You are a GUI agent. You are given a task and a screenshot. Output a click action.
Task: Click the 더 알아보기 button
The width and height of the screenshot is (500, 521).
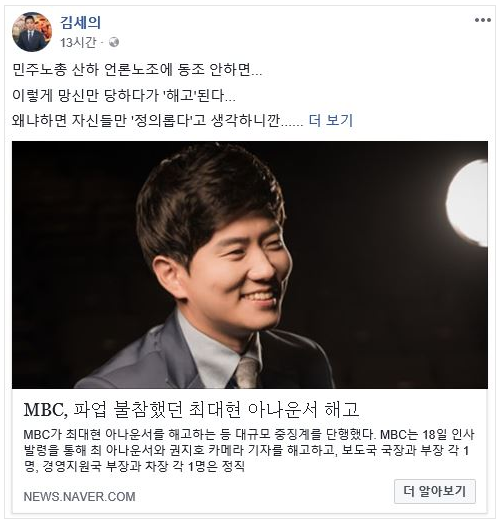(x=435, y=491)
